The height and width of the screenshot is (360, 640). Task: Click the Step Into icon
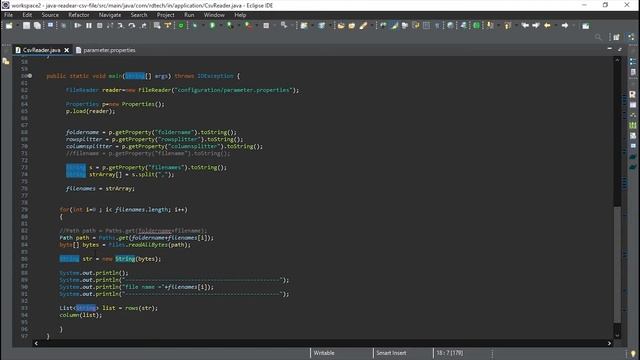[121, 26]
